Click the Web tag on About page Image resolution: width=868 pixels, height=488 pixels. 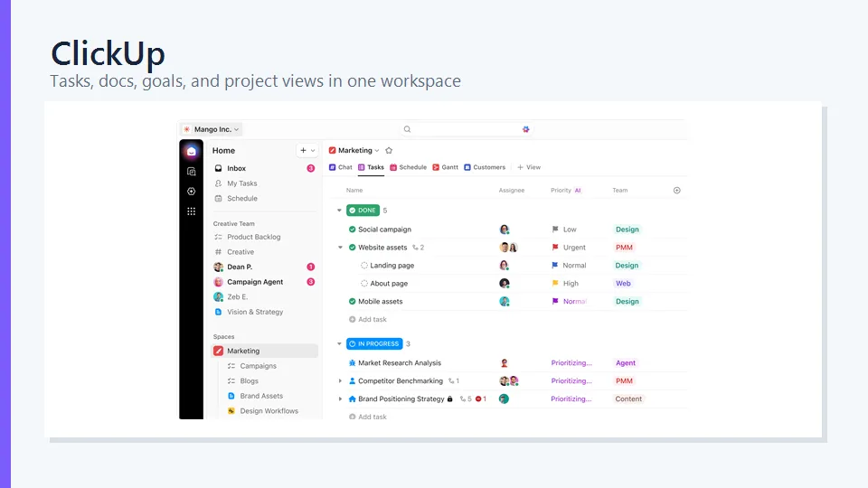(623, 283)
